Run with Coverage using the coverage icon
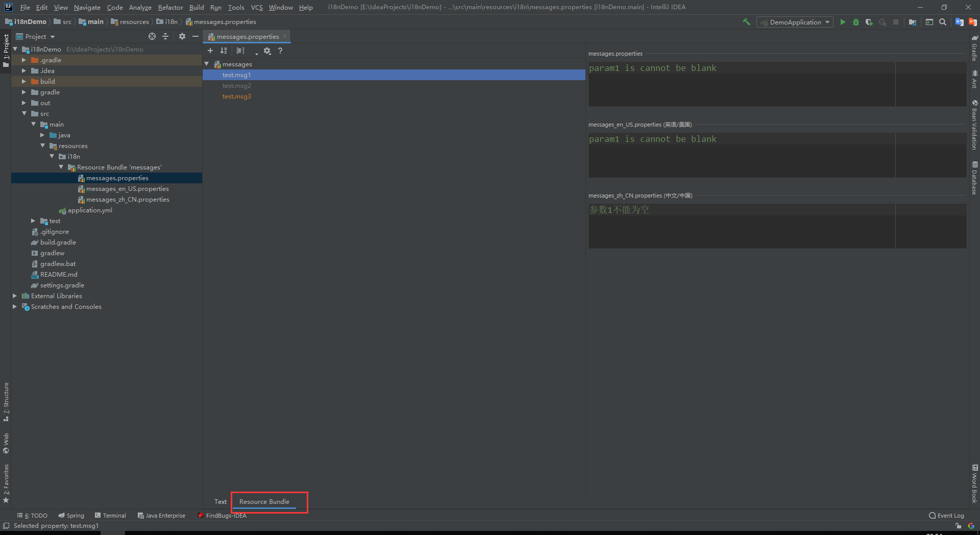This screenshot has width=980, height=535. [869, 22]
